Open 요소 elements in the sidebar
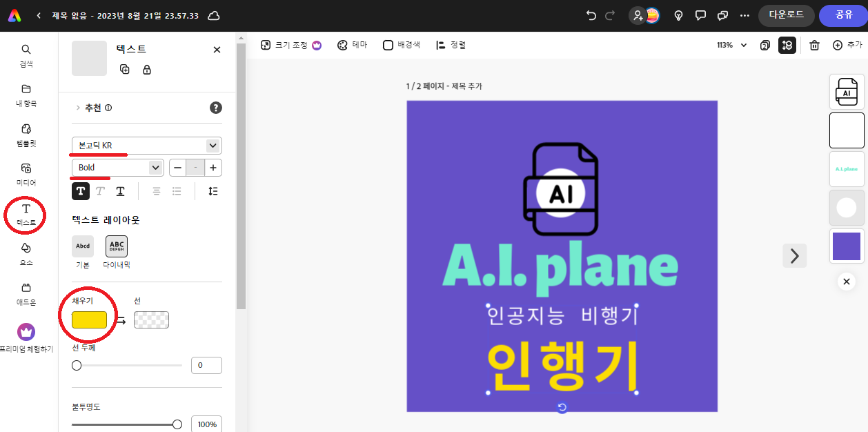 point(26,254)
